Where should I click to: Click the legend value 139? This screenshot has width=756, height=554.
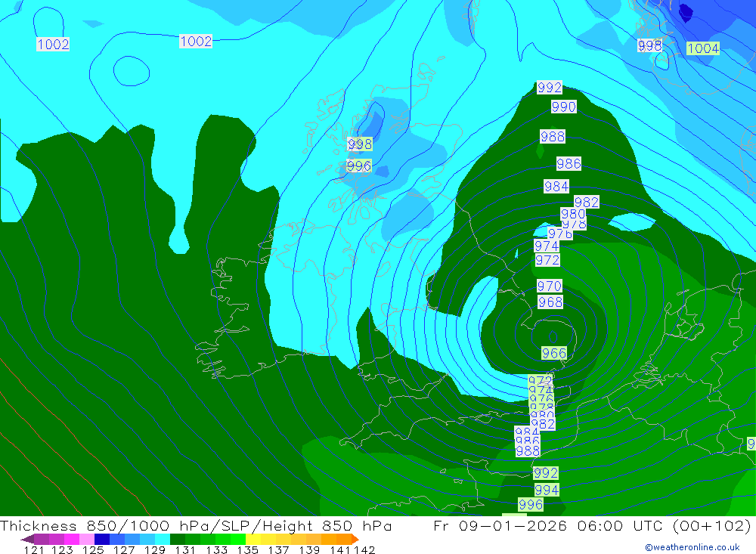(x=309, y=549)
